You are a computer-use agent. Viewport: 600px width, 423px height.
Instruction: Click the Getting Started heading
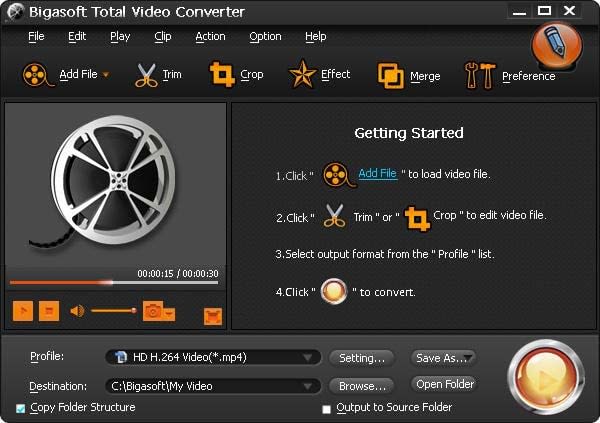pos(409,133)
